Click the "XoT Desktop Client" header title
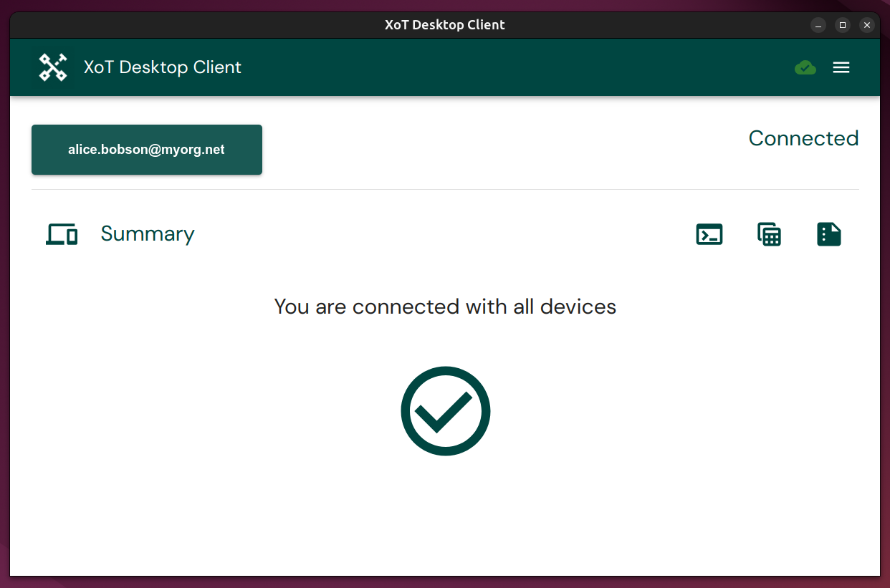Viewport: 890px width, 588px height. click(163, 67)
